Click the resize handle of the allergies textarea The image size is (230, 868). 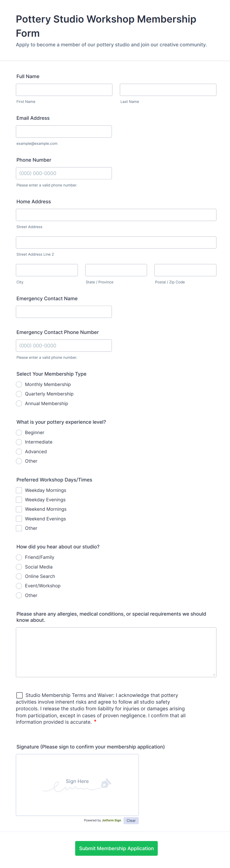click(213, 674)
